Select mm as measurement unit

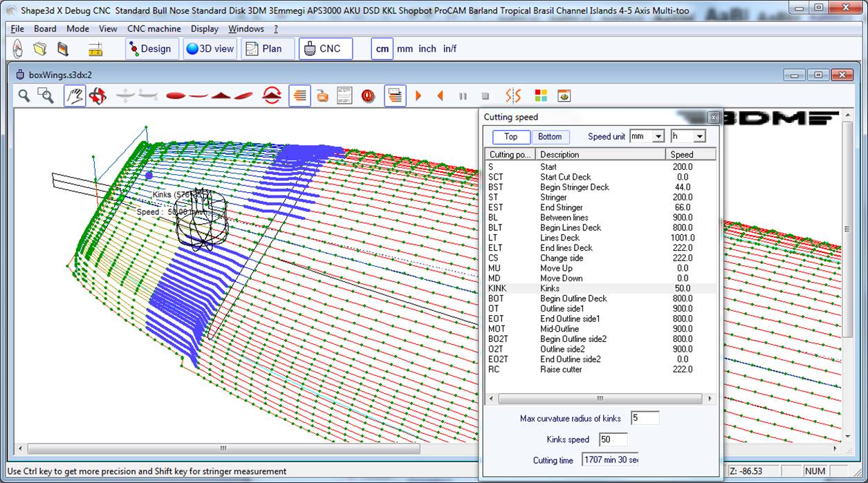tap(405, 49)
